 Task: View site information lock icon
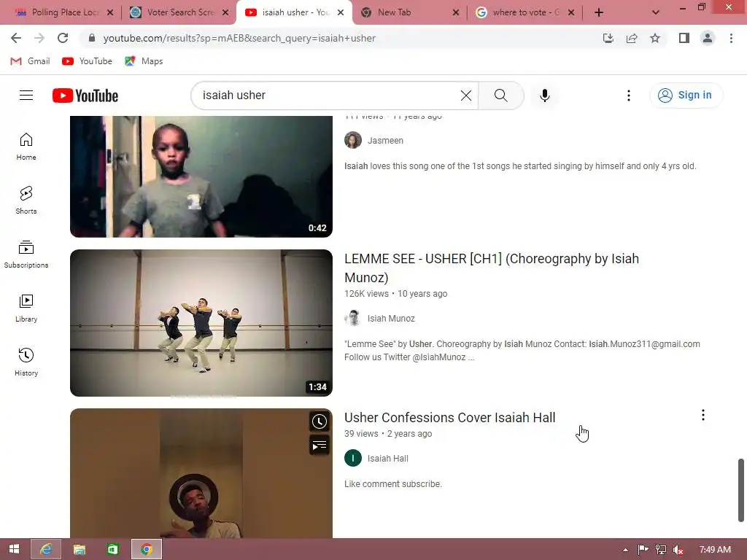point(92,38)
